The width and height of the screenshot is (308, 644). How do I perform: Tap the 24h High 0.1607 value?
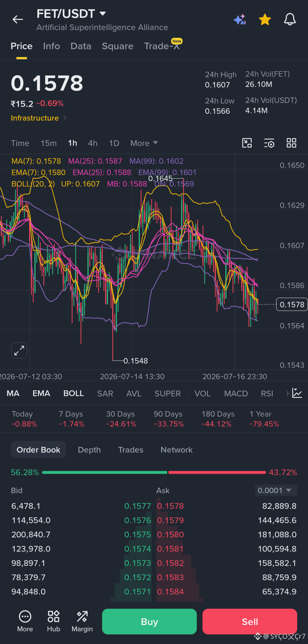coord(217,85)
